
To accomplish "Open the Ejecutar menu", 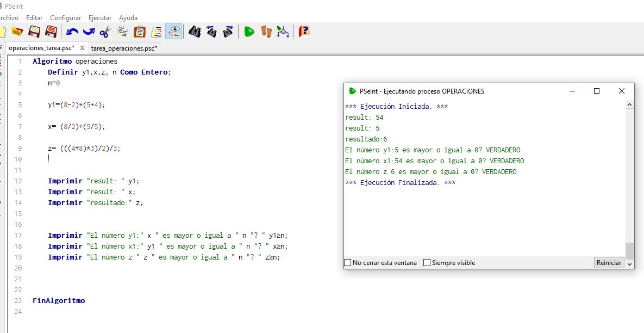I will click(100, 18).
